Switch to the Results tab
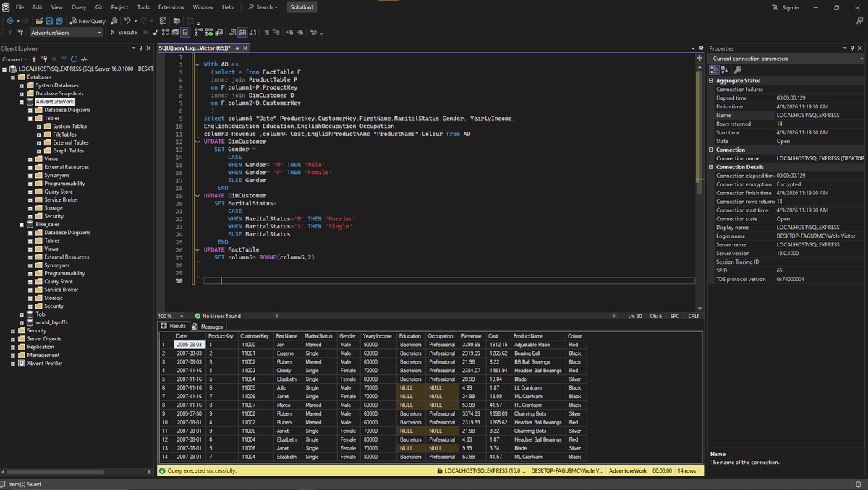Image resolution: width=868 pixels, height=490 pixels. tap(173, 327)
